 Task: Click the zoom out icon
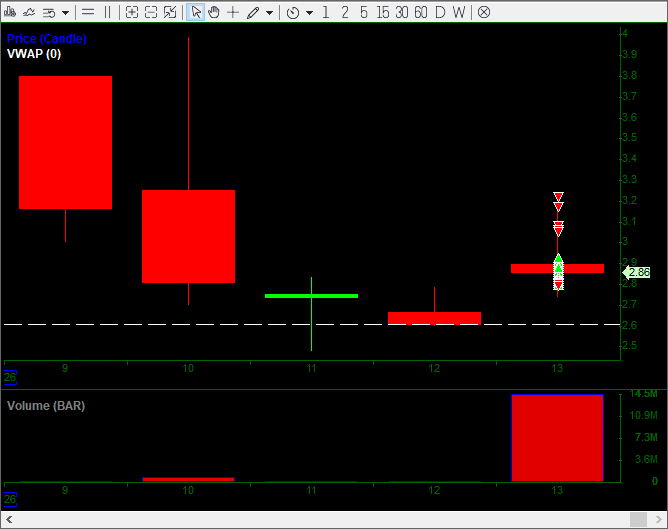point(151,12)
